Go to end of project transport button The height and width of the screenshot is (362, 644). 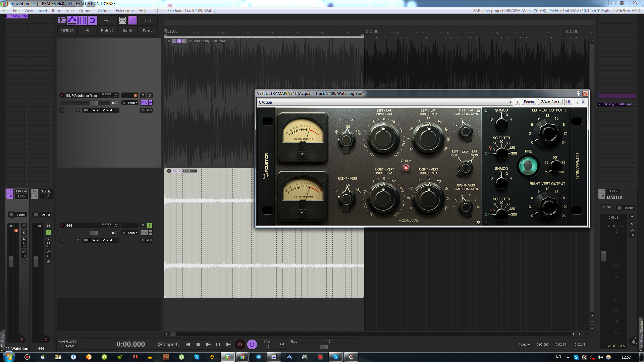coord(228,344)
